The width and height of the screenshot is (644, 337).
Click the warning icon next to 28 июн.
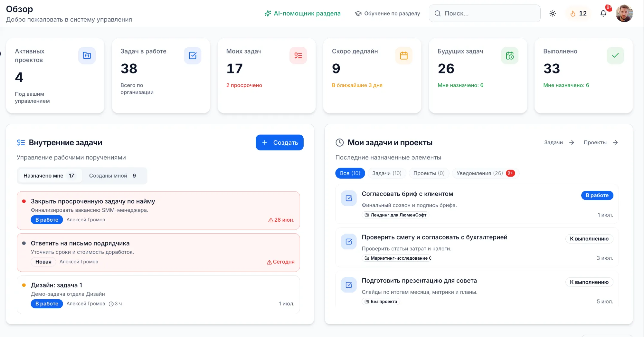point(271,220)
